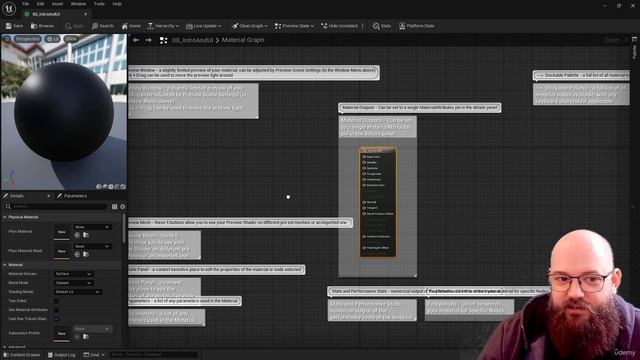The width and height of the screenshot is (640, 360).
Task: Open the Tools menu
Action: (x=99, y=4)
